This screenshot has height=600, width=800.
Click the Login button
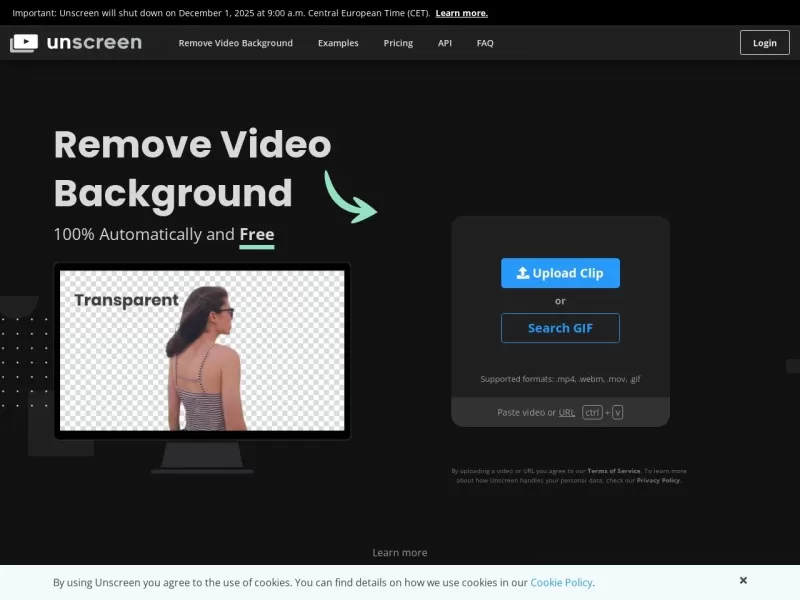pos(764,43)
